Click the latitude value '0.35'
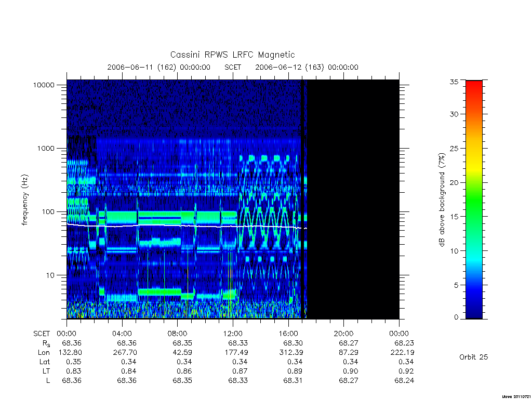The height and width of the screenshot is (399, 532). click(x=73, y=362)
